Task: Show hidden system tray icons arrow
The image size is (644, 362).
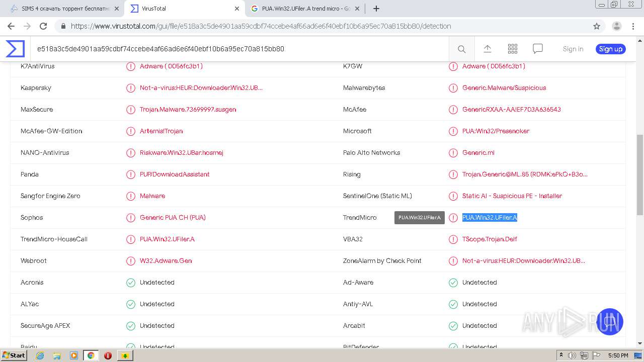Action: 561,355
